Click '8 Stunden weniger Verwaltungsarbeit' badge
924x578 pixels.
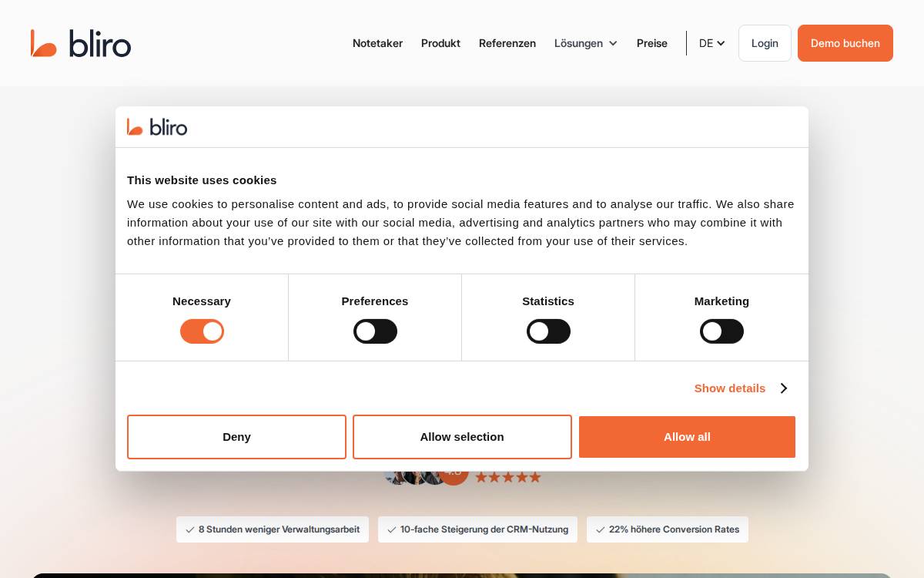[x=273, y=529]
